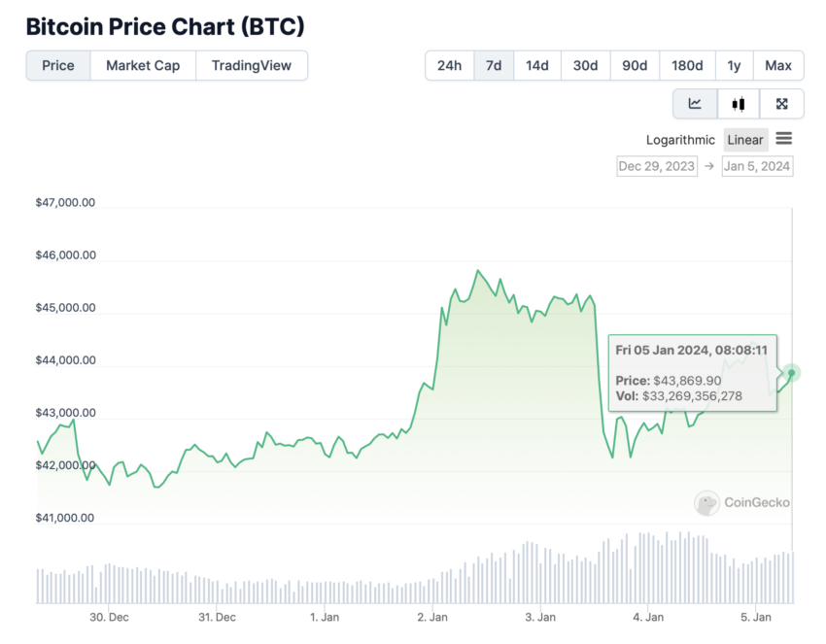Show the 1y price range

[x=734, y=66]
